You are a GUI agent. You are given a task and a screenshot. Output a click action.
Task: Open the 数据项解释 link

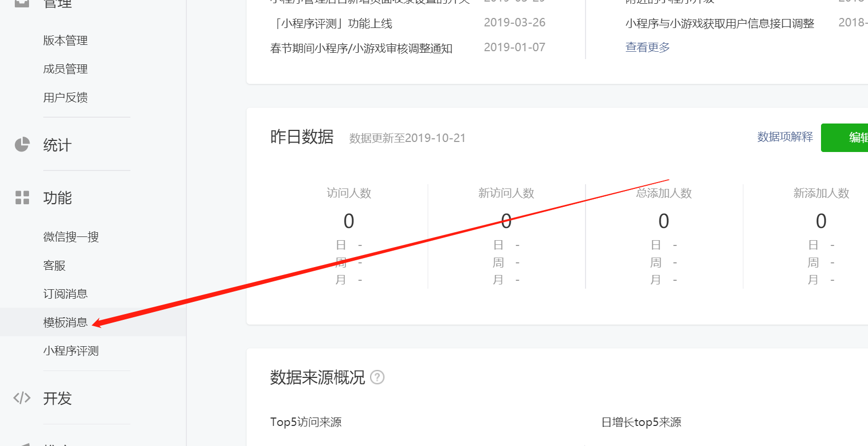(x=785, y=137)
